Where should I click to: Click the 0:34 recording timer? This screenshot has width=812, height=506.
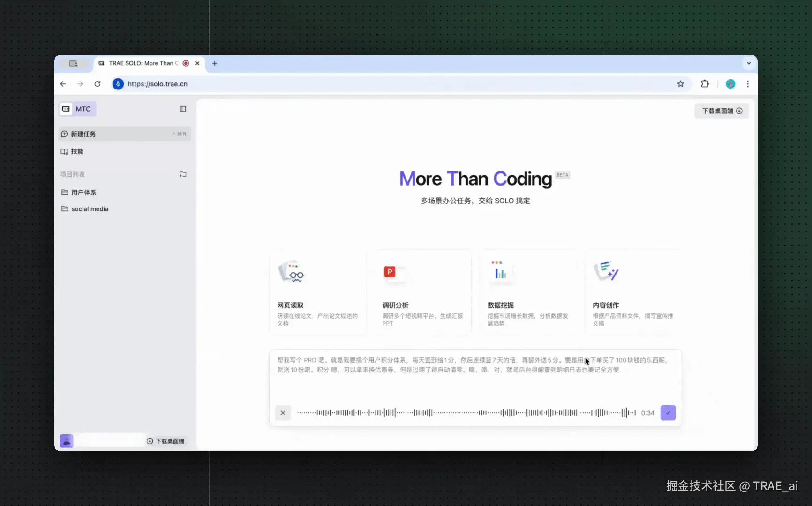point(648,413)
